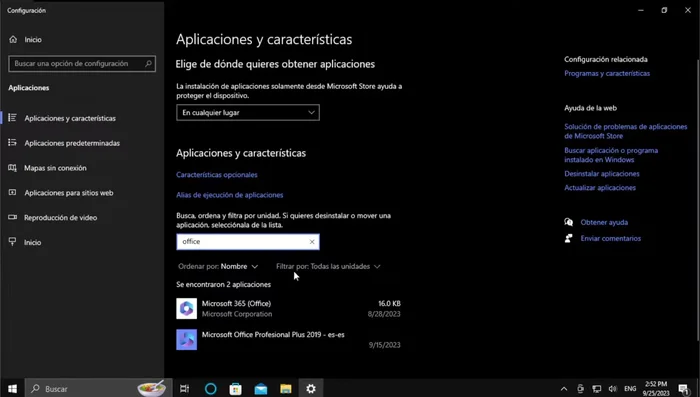
Task: Open Buscar aplicación o programa instalado link
Action: 611,155
